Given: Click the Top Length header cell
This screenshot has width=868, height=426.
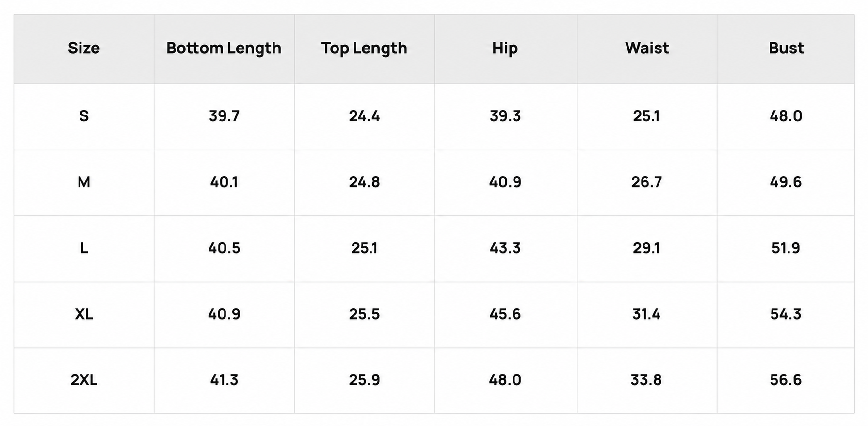Looking at the screenshot, I should pyautogui.click(x=364, y=48).
